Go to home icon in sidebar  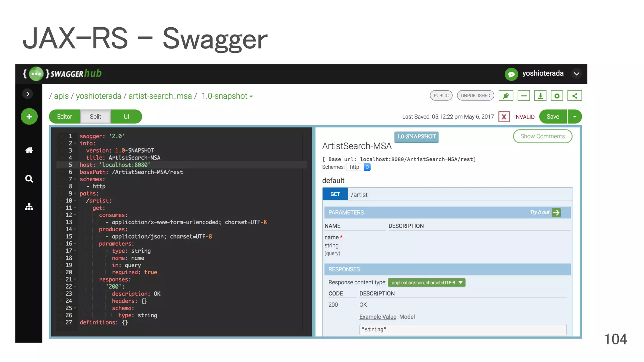[29, 150]
